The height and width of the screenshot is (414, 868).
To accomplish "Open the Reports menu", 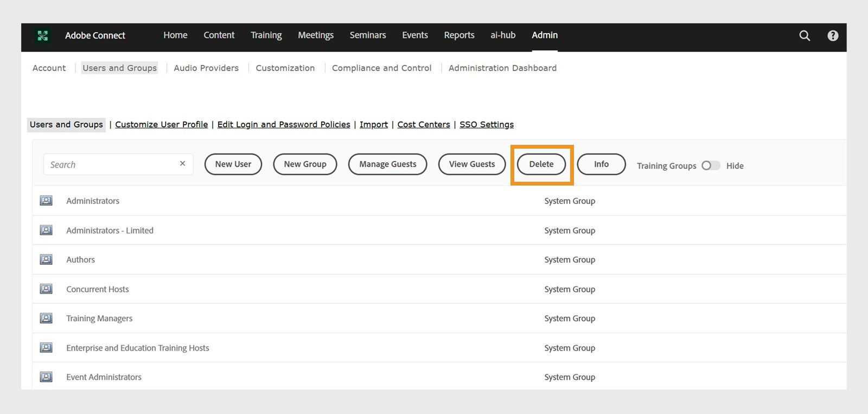I will 459,35.
